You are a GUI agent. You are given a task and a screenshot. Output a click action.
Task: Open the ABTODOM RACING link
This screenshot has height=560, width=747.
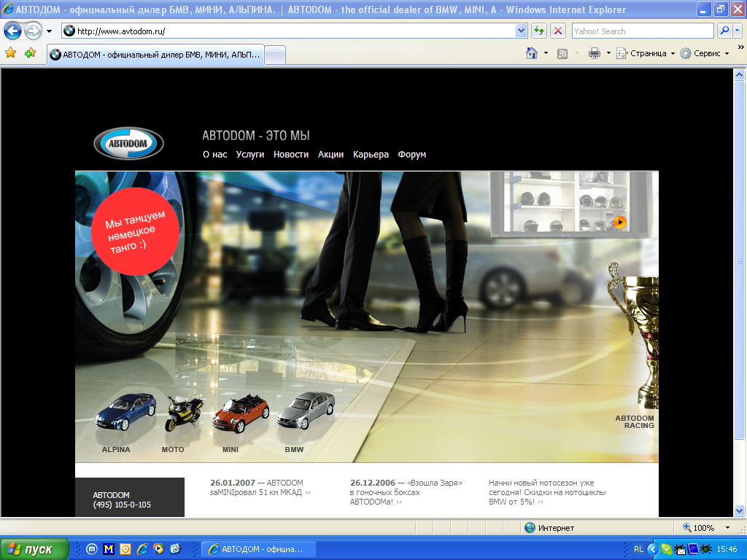pos(635,422)
